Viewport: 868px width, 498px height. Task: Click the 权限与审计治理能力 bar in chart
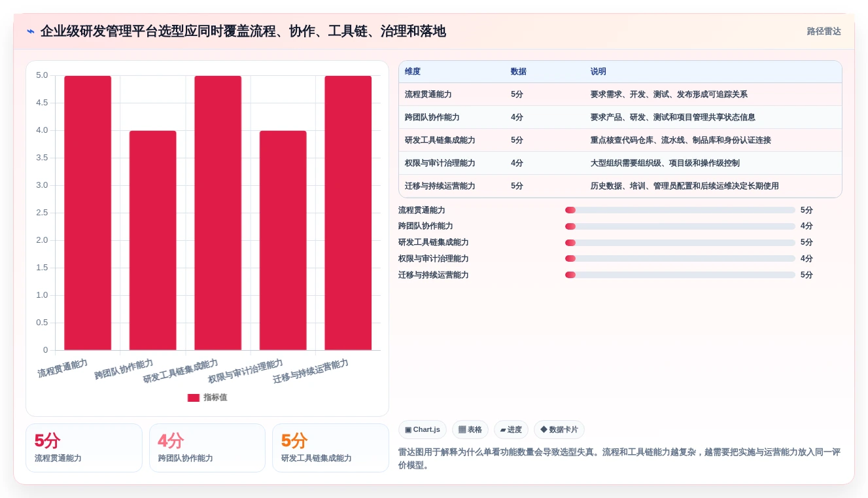[x=283, y=240]
